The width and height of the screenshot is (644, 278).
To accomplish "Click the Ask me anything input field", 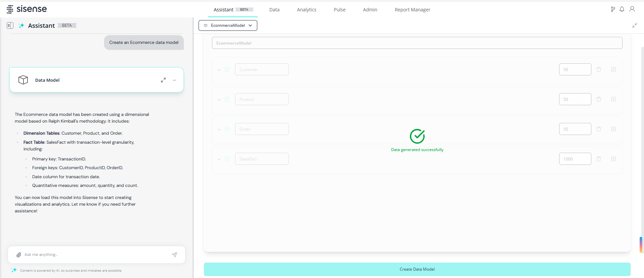I will pos(94,255).
